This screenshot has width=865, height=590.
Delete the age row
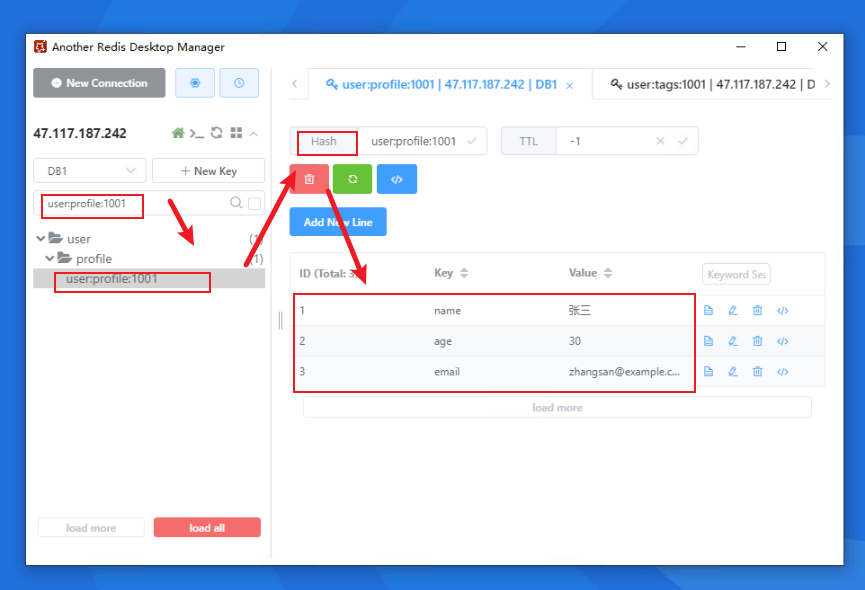[757, 341]
